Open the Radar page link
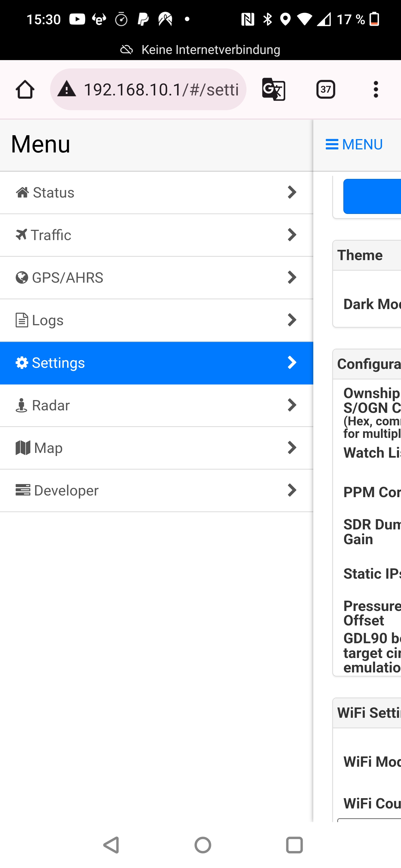The width and height of the screenshot is (401, 868). 51,405
